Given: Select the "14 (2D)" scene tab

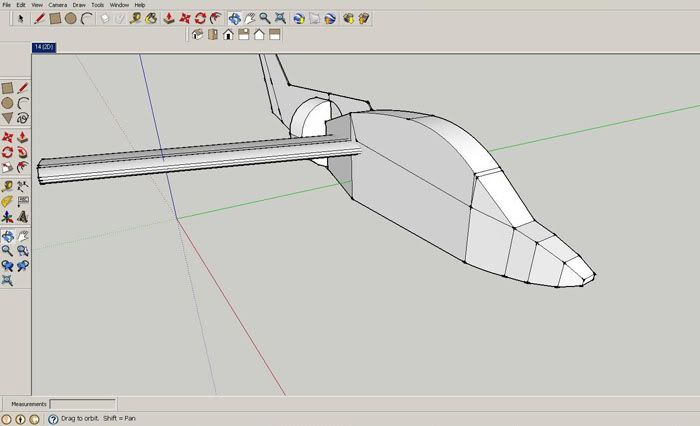Looking at the screenshot, I should pos(44,47).
